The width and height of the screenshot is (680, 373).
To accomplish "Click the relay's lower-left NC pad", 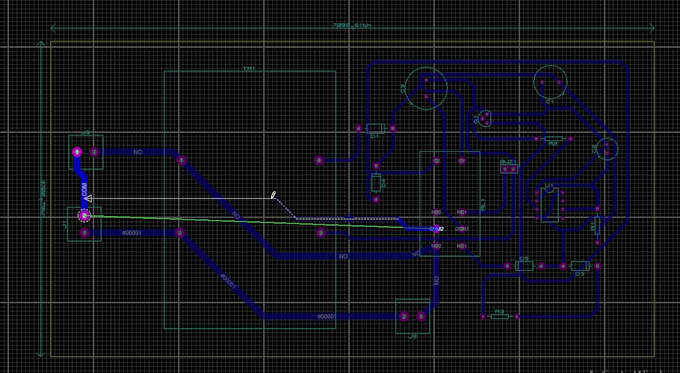I will coord(436,246).
